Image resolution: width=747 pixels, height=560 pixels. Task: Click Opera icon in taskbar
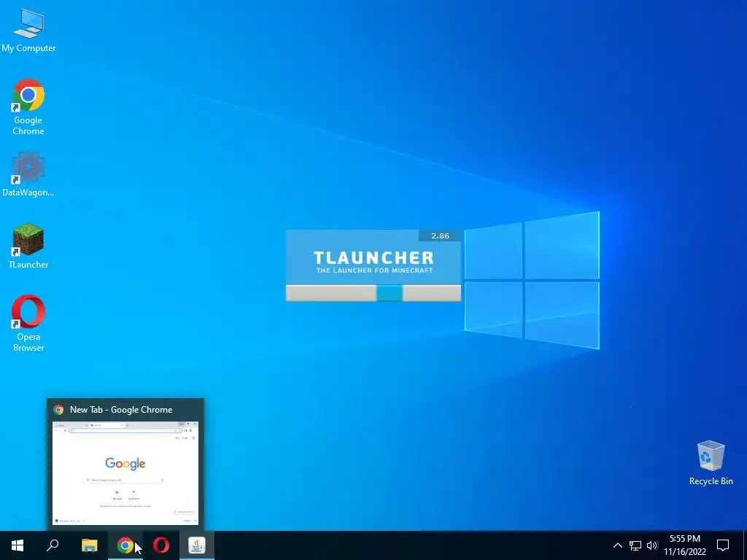161,545
